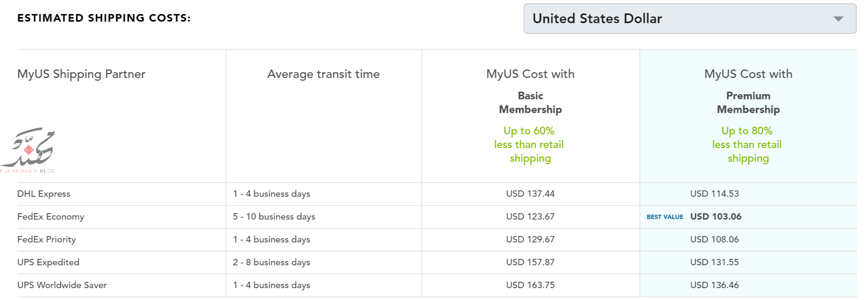868x300 pixels.
Task: Click the BEST VALUE badge
Action: pyautogui.click(x=665, y=217)
